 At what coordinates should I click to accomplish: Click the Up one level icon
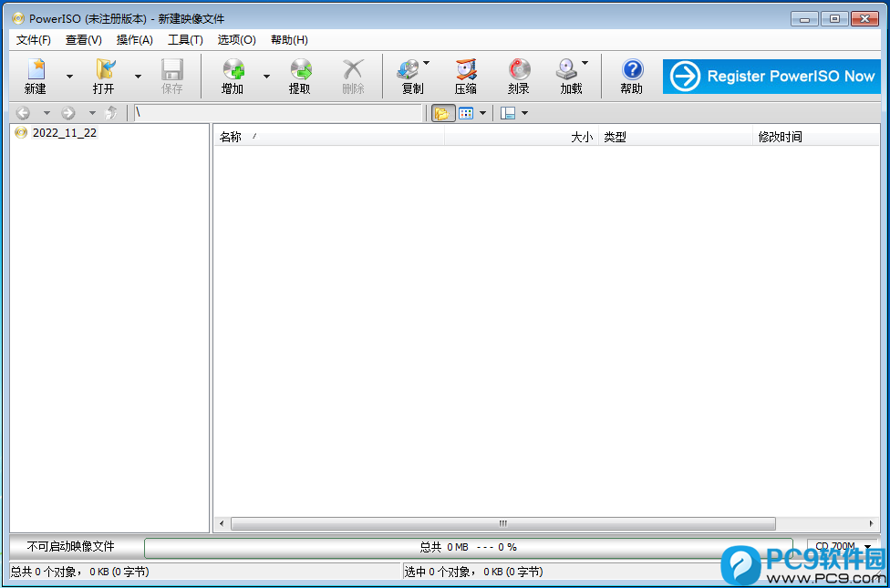click(112, 113)
